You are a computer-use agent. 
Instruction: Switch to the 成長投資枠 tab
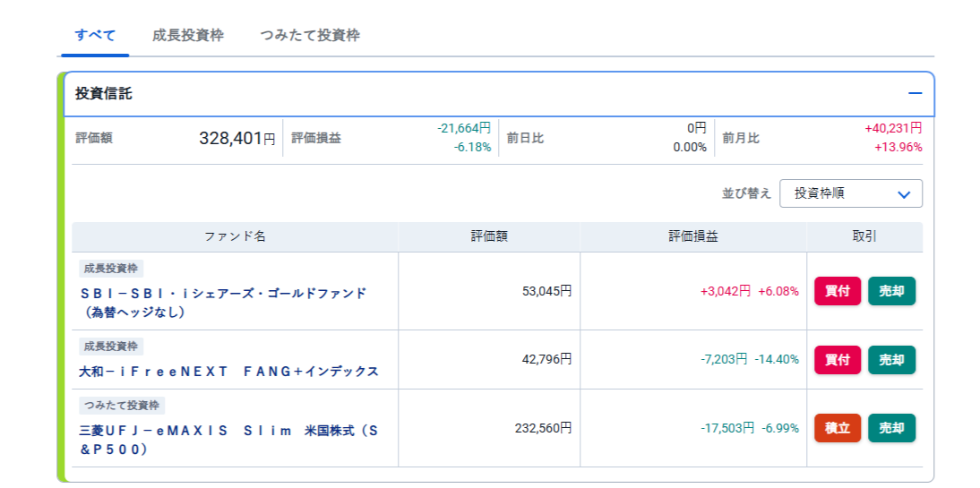[x=187, y=36]
